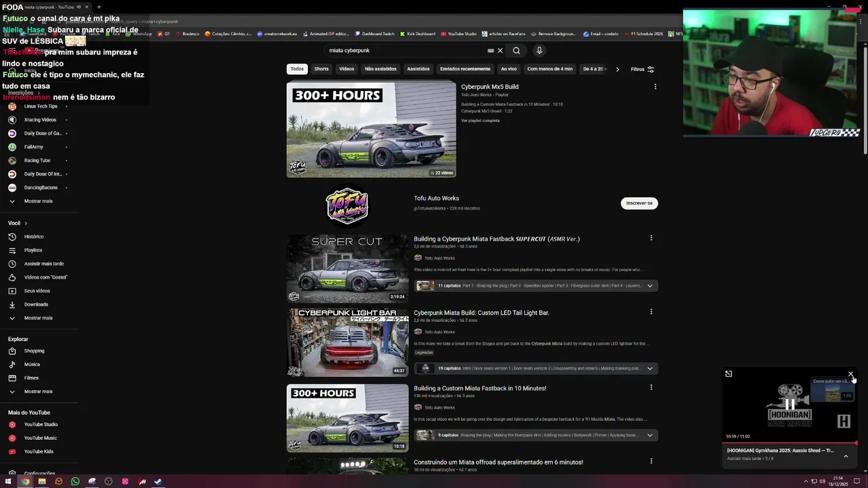Image resolution: width=868 pixels, height=488 pixels.
Task: Open more options for Cyberpunk Mx5 Build playlist
Action: (655, 87)
